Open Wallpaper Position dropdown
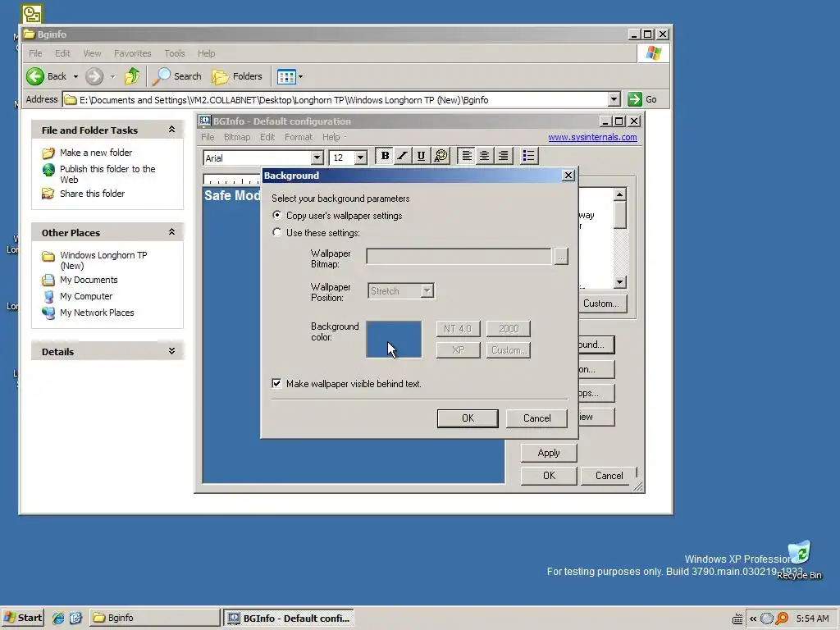840x630 pixels. tap(427, 291)
